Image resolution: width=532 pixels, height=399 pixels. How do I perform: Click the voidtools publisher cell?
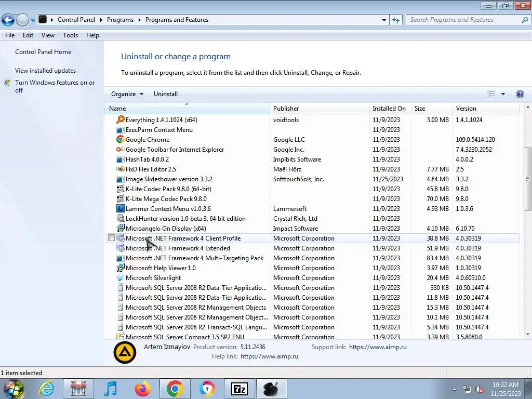click(x=286, y=120)
